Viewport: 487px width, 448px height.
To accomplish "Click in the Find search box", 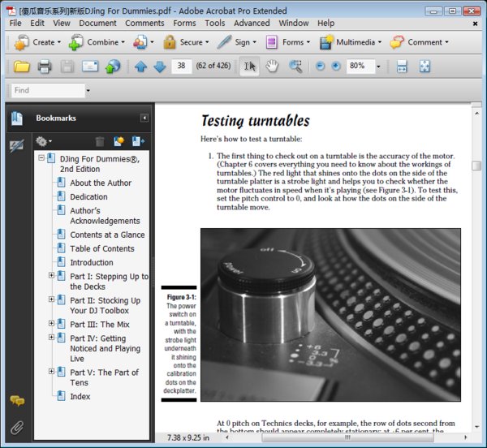I will point(48,91).
